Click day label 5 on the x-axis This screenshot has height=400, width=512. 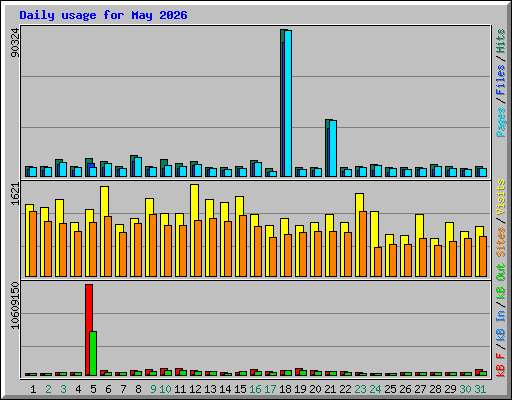point(93,389)
